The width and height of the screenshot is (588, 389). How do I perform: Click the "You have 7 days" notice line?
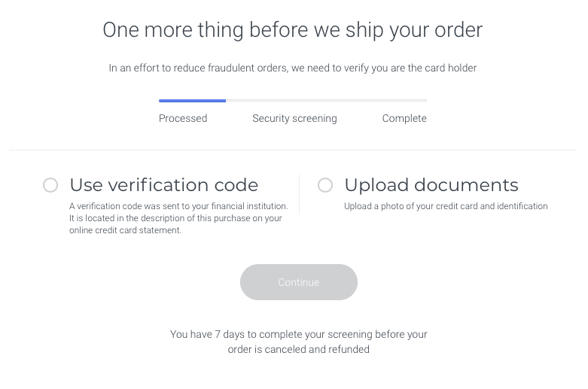point(298,334)
